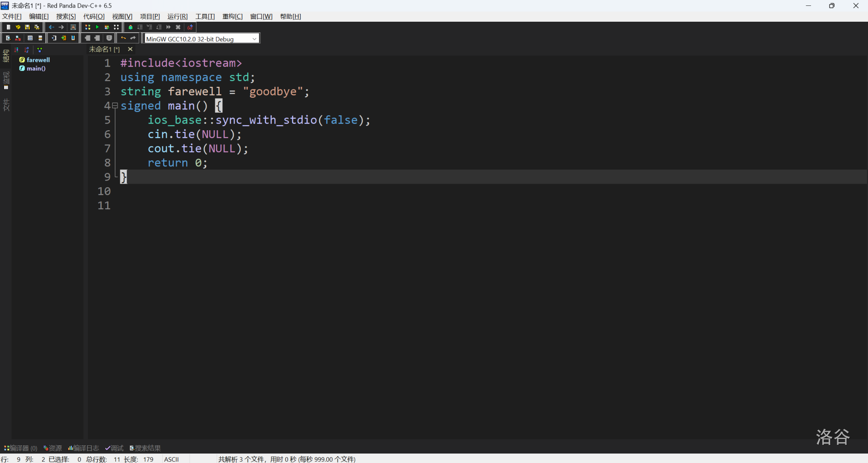Run the program with green play icon
This screenshot has width=868, height=463.
(x=97, y=27)
